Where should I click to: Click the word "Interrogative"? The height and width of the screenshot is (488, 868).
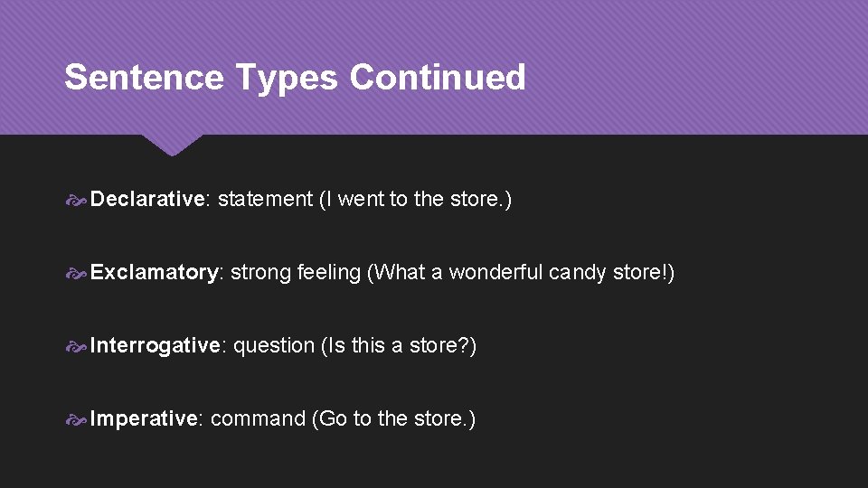[x=155, y=346]
